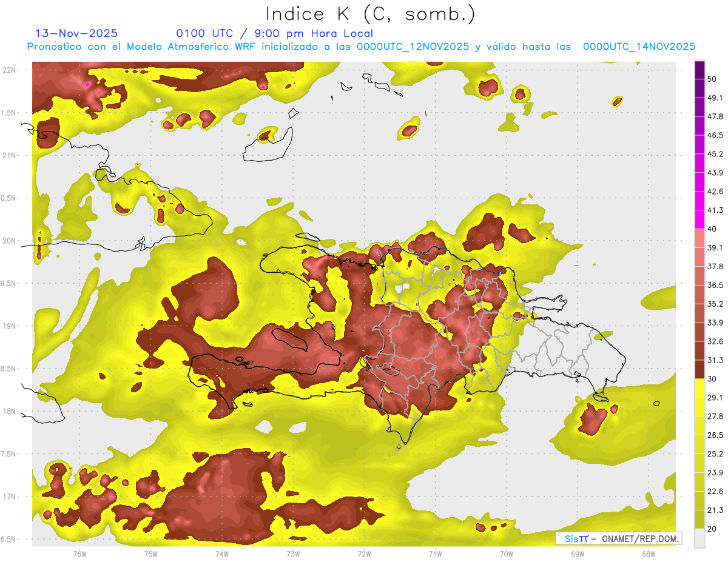Click the "22.6" color scale value

(x=715, y=492)
